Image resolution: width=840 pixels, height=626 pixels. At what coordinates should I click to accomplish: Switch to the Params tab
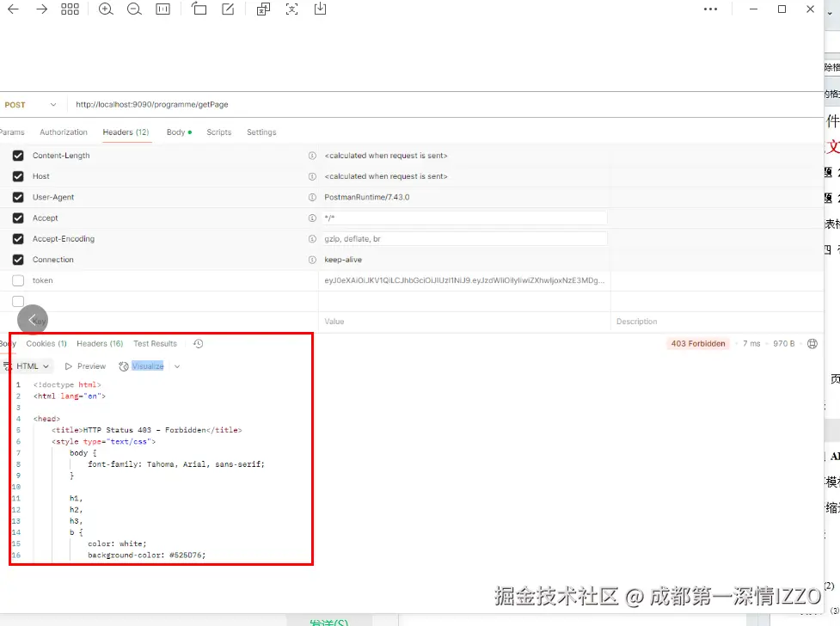point(12,132)
